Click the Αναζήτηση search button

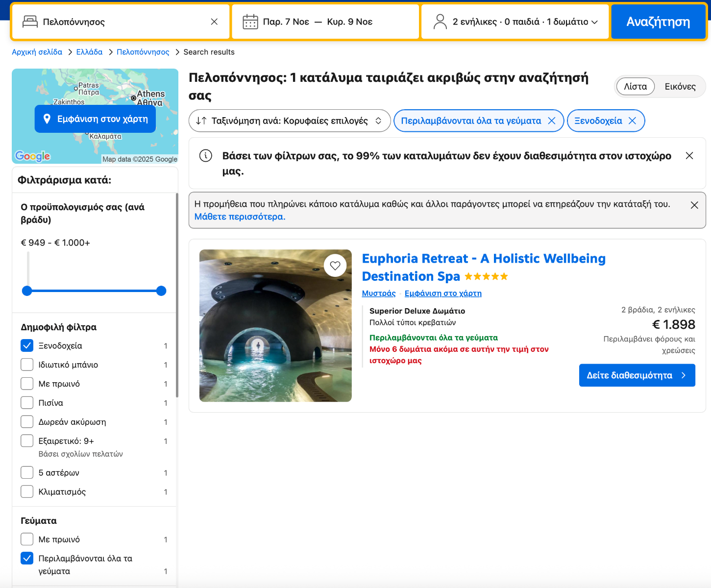click(658, 22)
